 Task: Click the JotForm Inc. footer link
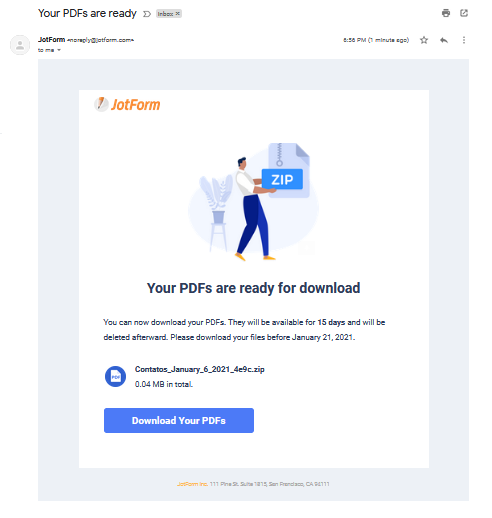(x=192, y=484)
